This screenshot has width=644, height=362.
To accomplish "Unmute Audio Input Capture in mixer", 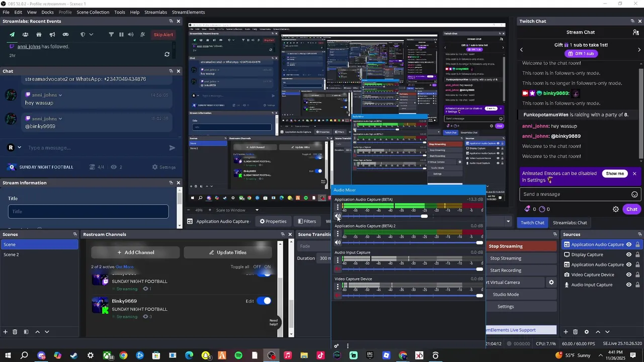I will coord(338,269).
